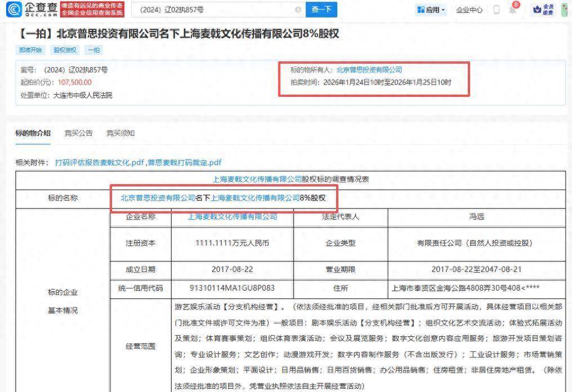
Task: Expand the 应用 apps dropdown
Action: [x=431, y=10]
